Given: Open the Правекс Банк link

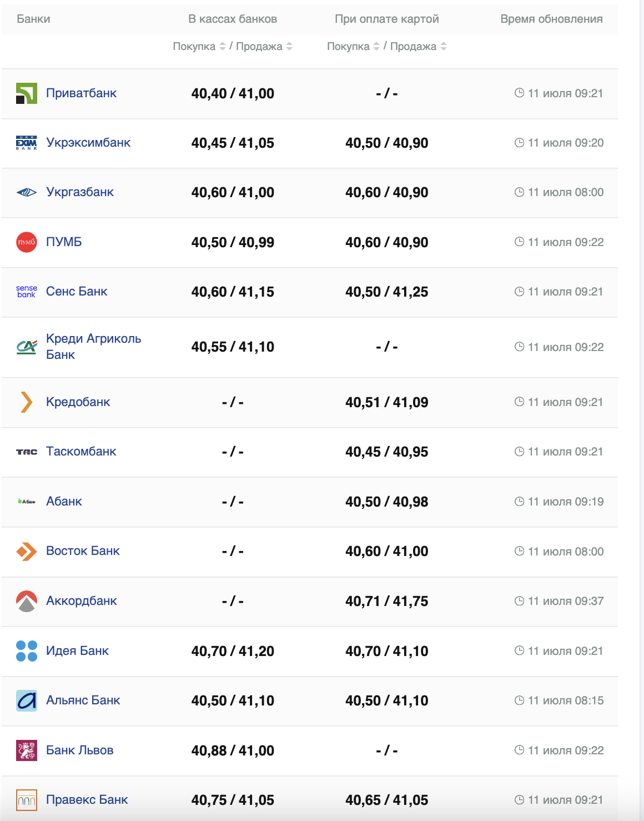Looking at the screenshot, I should [x=87, y=800].
